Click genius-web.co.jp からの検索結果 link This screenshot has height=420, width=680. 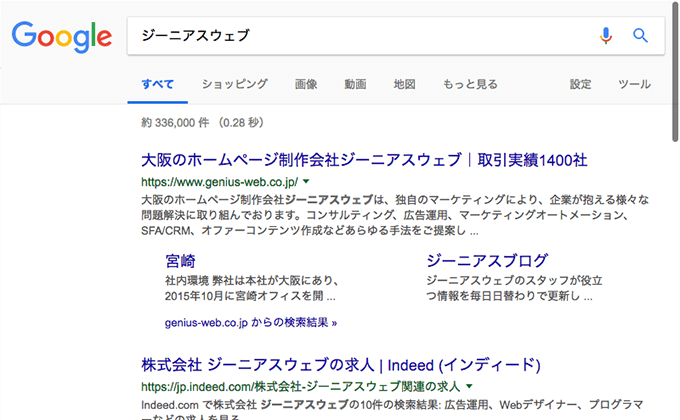(x=251, y=323)
